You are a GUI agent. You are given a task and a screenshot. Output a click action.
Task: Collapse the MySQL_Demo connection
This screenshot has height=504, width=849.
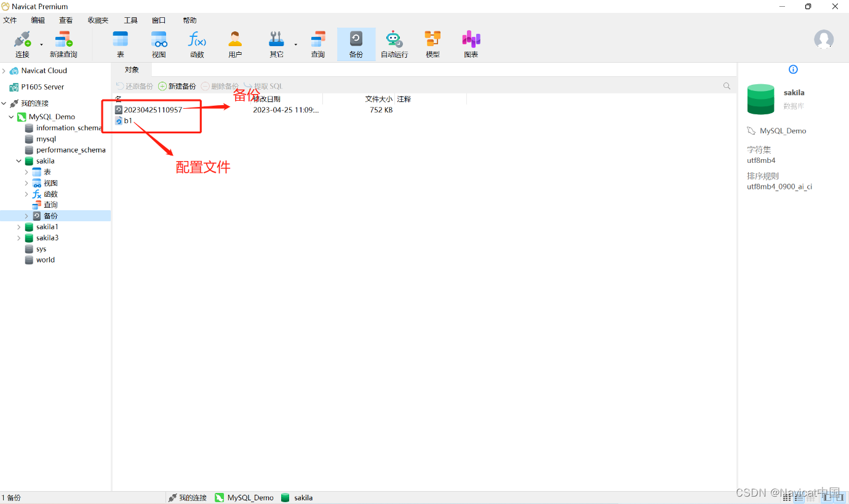(11, 117)
